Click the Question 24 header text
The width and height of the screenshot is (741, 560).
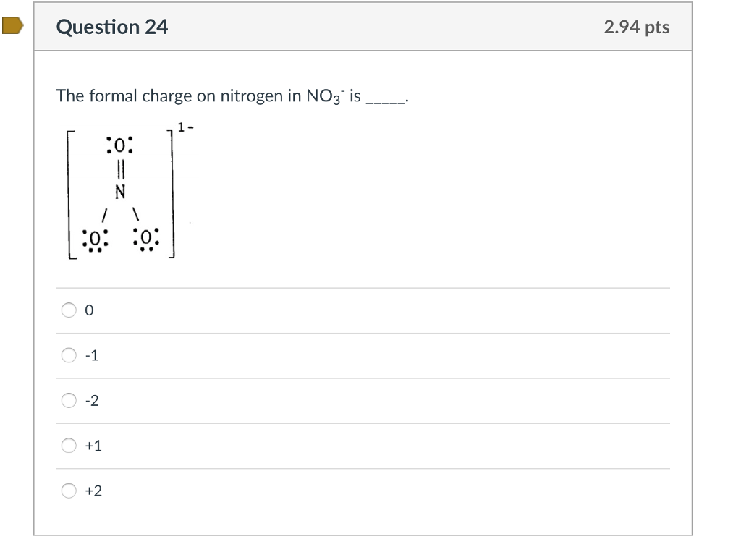[x=111, y=27]
